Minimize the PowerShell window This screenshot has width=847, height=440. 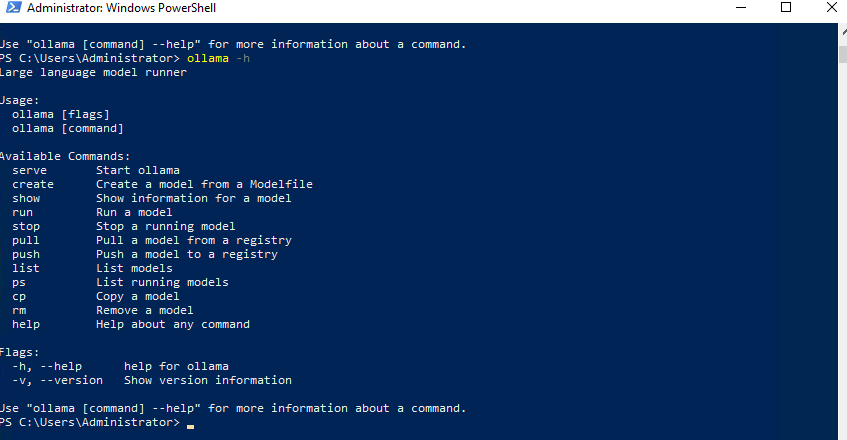(741, 8)
